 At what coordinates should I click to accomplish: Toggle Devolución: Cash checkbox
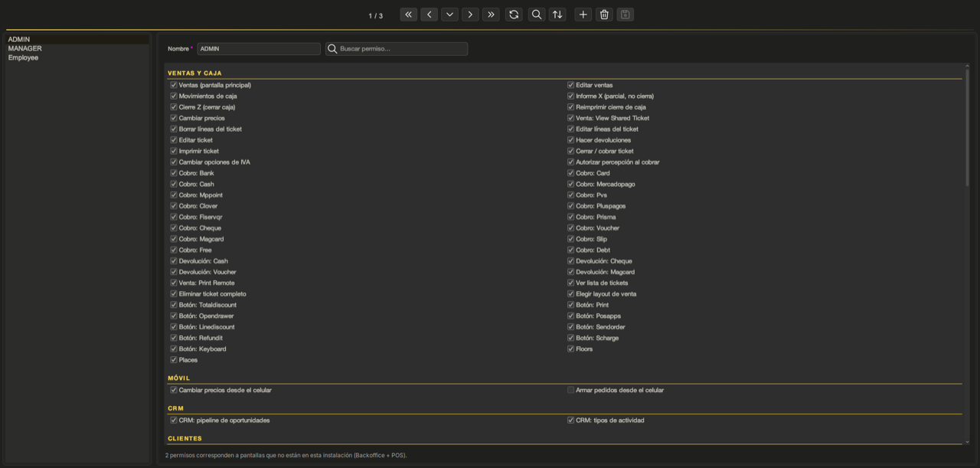174,260
